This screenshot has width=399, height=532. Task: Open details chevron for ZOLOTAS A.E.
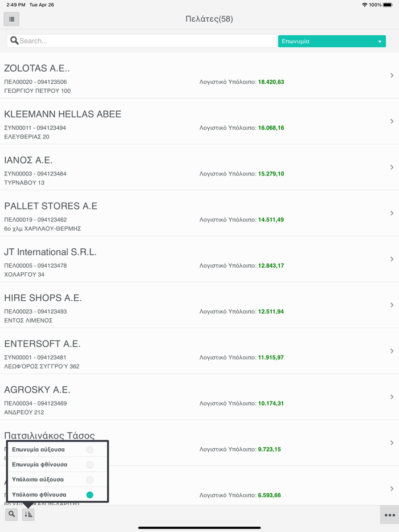[392, 75]
